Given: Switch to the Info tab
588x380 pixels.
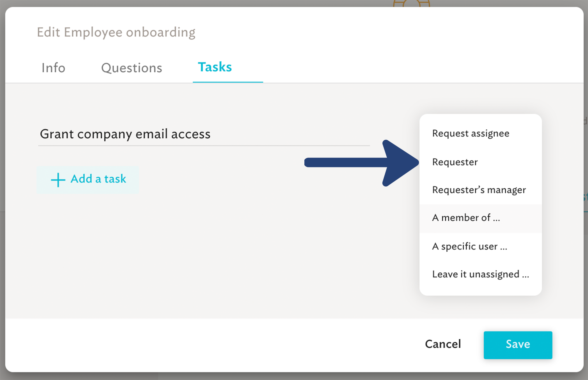Looking at the screenshot, I should (x=53, y=68).
